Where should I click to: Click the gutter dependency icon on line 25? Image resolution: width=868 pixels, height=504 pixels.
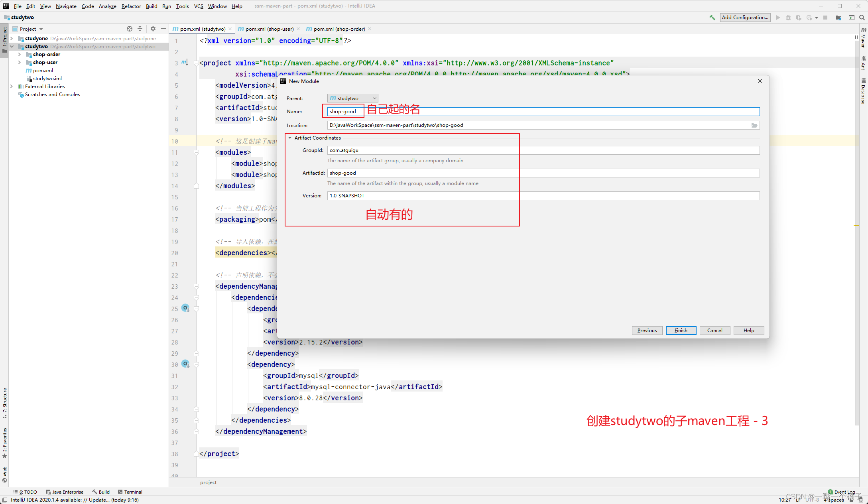pyautogui.click(x=185, y=308)
